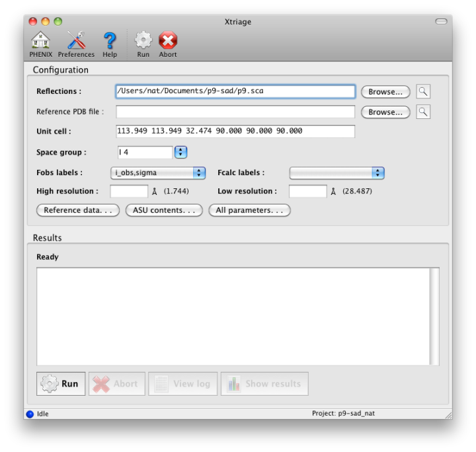Open the All parameters dialog
Image resolution: width=476 pixels, height=452 pixels.
[x=249, y=211]
